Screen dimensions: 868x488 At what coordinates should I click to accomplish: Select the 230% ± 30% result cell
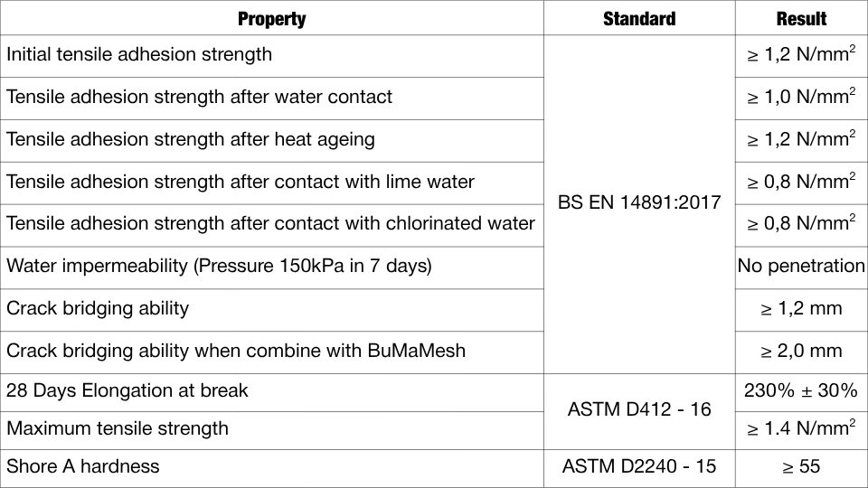801,391
